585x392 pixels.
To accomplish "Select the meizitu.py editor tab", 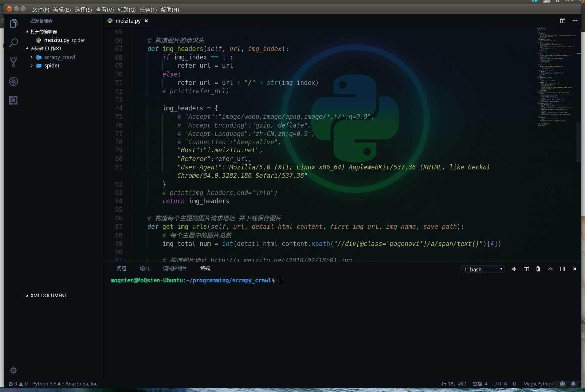I will 128,21.
